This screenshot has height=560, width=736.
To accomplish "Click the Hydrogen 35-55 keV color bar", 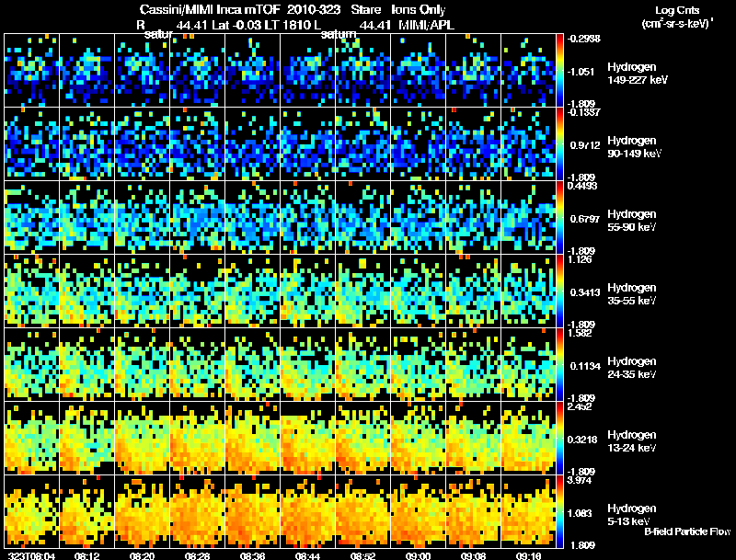I will pos(559,291).
